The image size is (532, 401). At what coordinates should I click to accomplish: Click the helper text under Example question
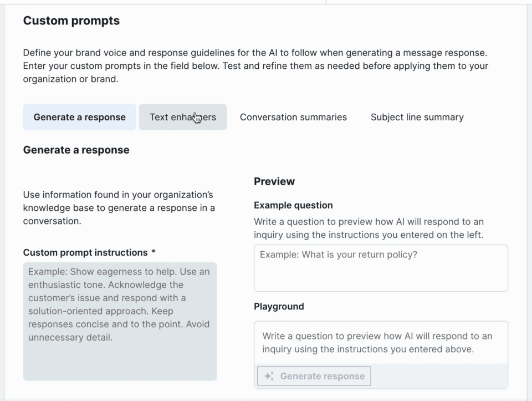pyautogui.click(x=369, y=228)
